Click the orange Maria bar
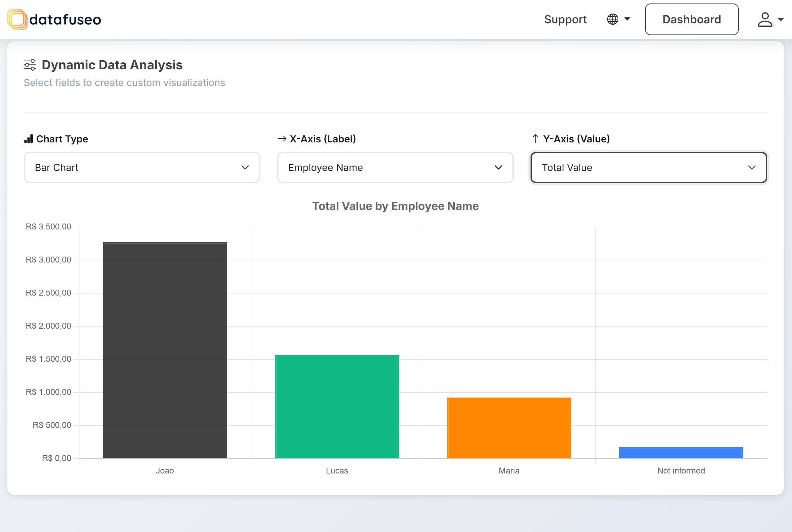 click(x=509, y=428)
